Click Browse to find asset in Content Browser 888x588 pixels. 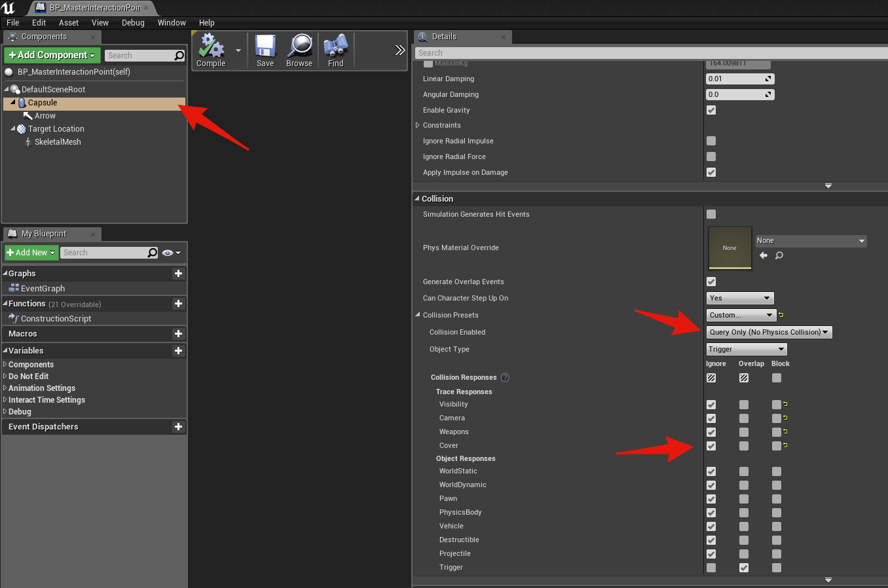click(299, 50)
